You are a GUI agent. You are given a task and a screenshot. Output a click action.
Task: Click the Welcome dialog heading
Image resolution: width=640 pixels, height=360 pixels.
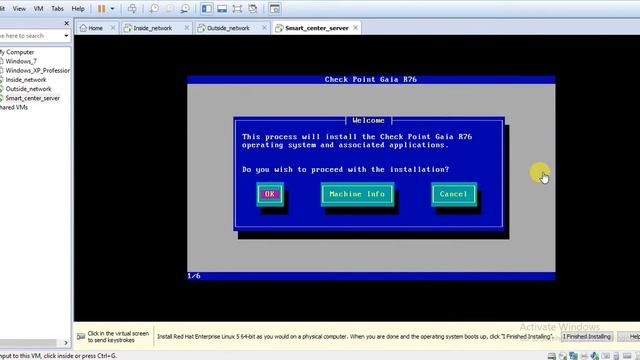coord(368,120)
